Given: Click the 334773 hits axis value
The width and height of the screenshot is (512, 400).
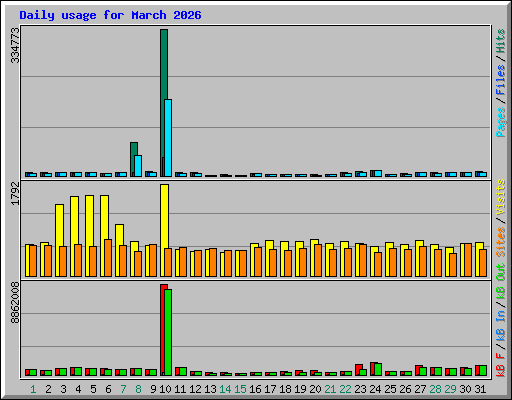Looking at the screenshot, I should point(15,45).
